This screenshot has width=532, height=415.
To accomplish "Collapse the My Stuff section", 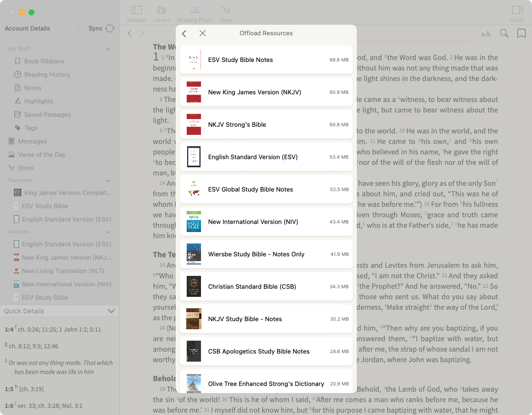I will point(109,49).
